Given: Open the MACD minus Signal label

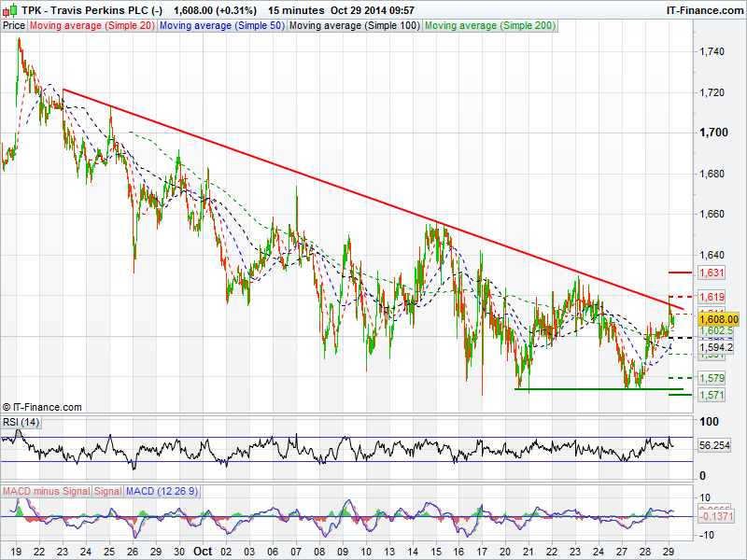Looking at the screenshot, I should [46, 490].
